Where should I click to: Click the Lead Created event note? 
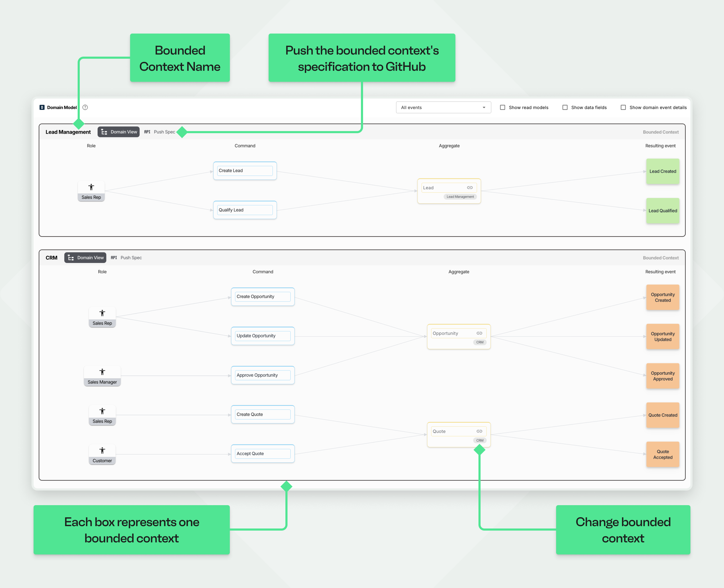coord(663,171)
